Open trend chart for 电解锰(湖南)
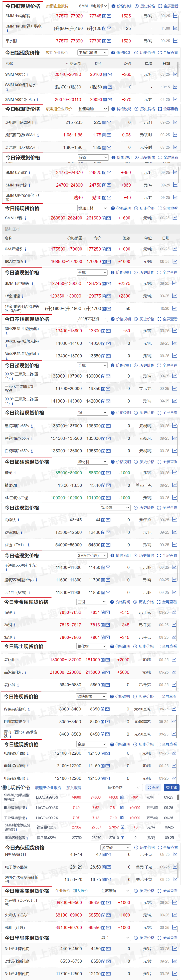182x980 pixels. [174, 765]
